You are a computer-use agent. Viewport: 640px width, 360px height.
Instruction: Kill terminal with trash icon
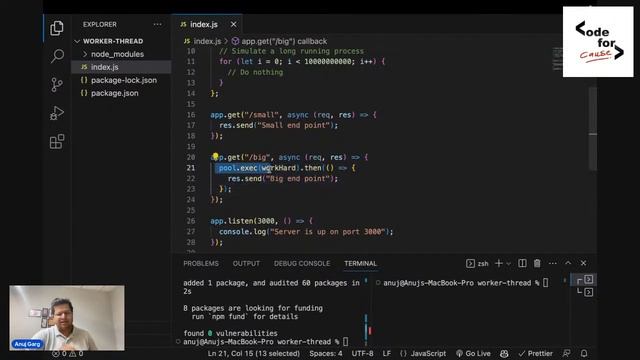coord(537,264)
